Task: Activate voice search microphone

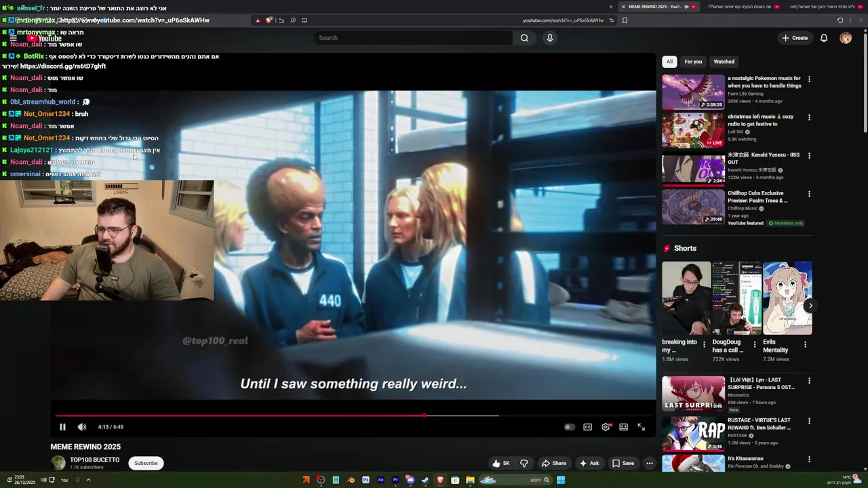Action: click(550, 38)
